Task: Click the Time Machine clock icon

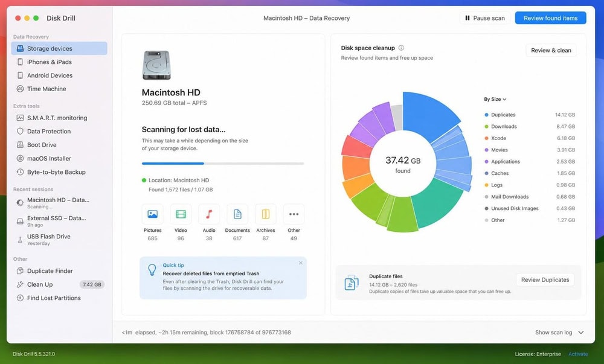Action: (x=20, y=89)
